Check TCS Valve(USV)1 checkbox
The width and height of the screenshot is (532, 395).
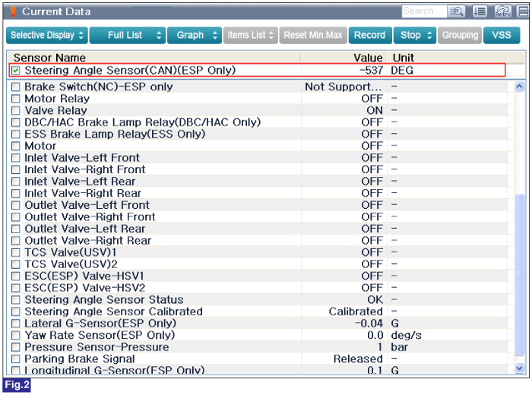16,253
